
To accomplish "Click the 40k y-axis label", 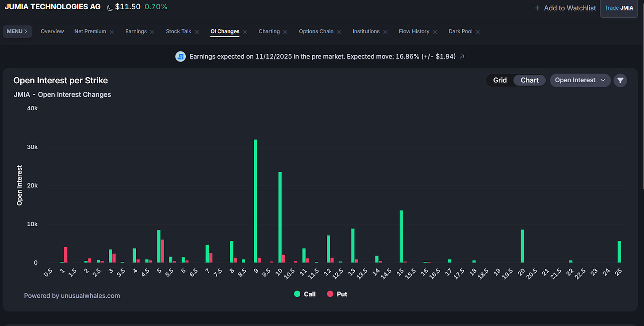I will 33,109.
